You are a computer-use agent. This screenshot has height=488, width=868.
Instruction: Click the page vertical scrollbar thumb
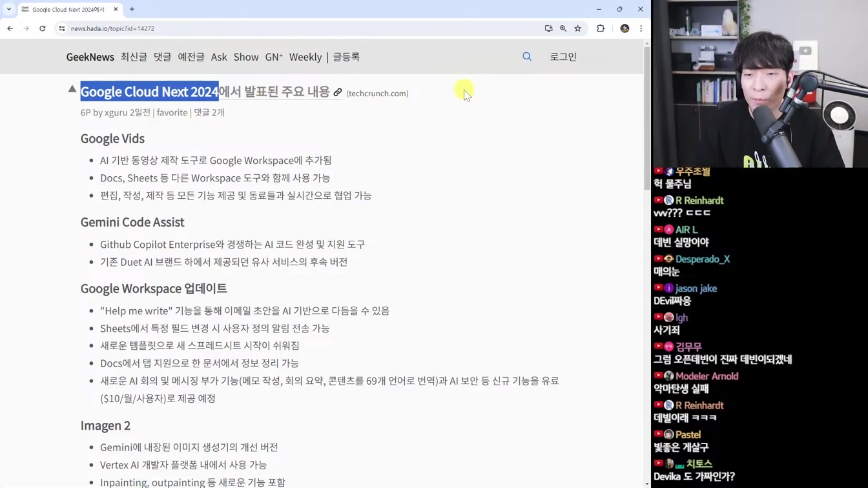[647, 118]
